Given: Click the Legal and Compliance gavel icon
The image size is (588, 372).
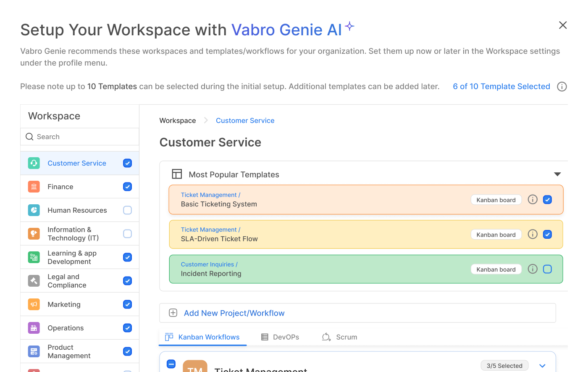Looking at the screenshot, I should (x=34, y=281).
